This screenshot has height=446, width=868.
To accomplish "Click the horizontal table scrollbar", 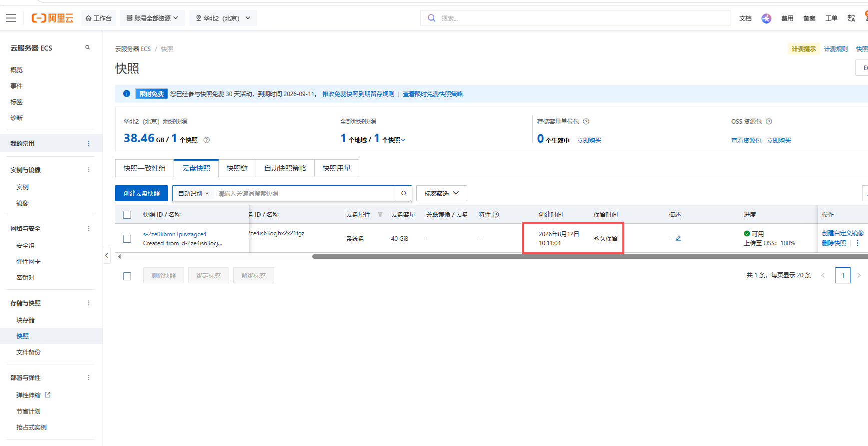I will (x=590, y=256).
